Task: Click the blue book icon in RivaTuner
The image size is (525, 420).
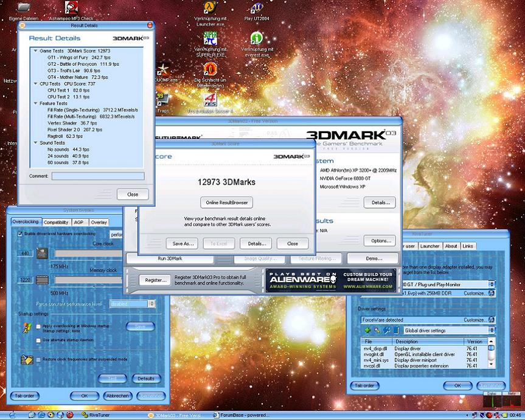Action: click(x=396, y=330)
